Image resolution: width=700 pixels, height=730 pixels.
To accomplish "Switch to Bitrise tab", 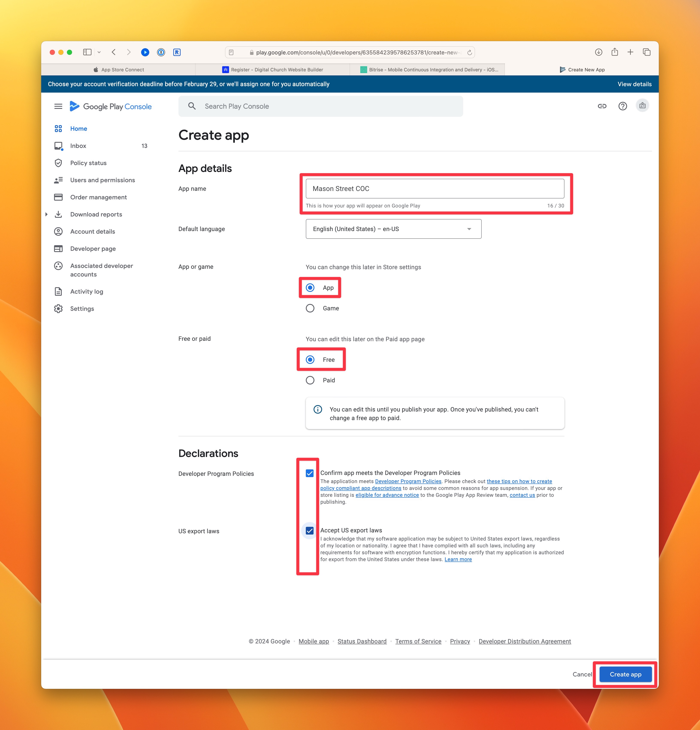I will coord(428,70).
